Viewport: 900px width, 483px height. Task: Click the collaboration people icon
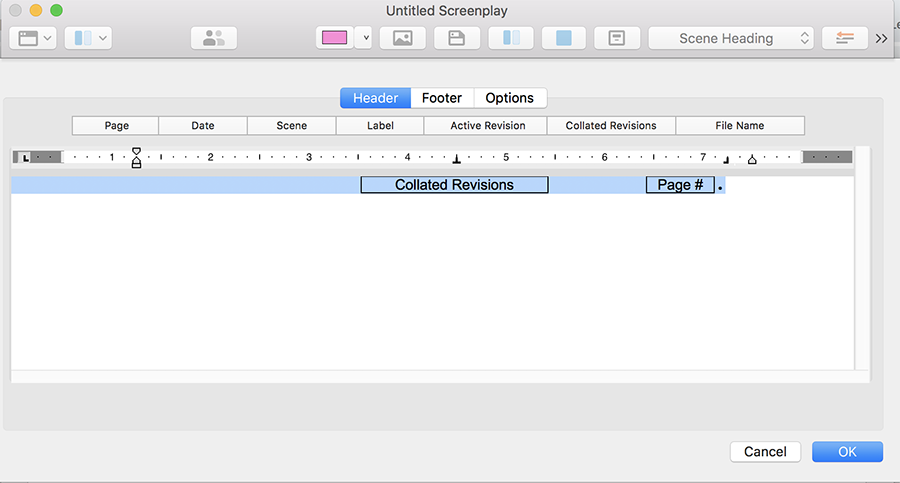click(213, 38)
